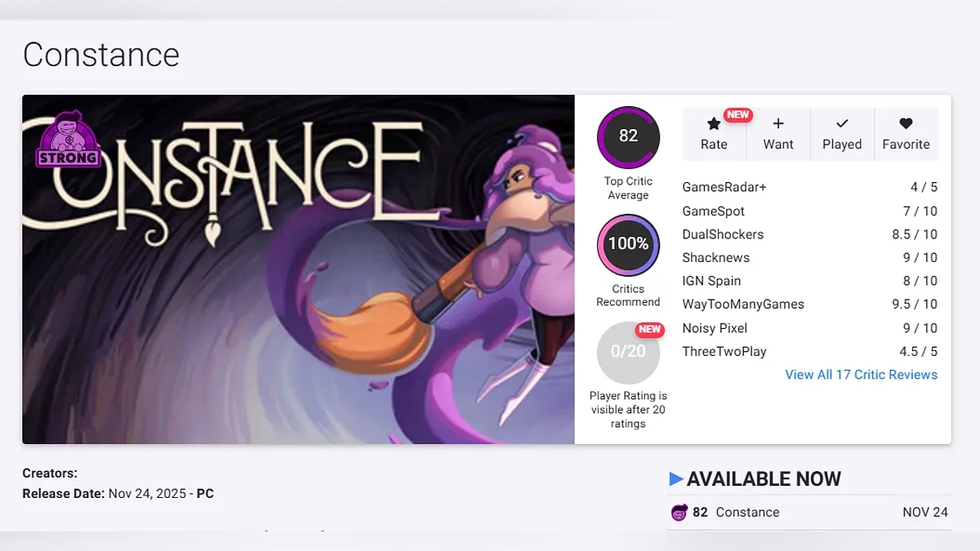Add game with the plus Want icon
Screen dimensions: 980x551
(x=778, y=123)
